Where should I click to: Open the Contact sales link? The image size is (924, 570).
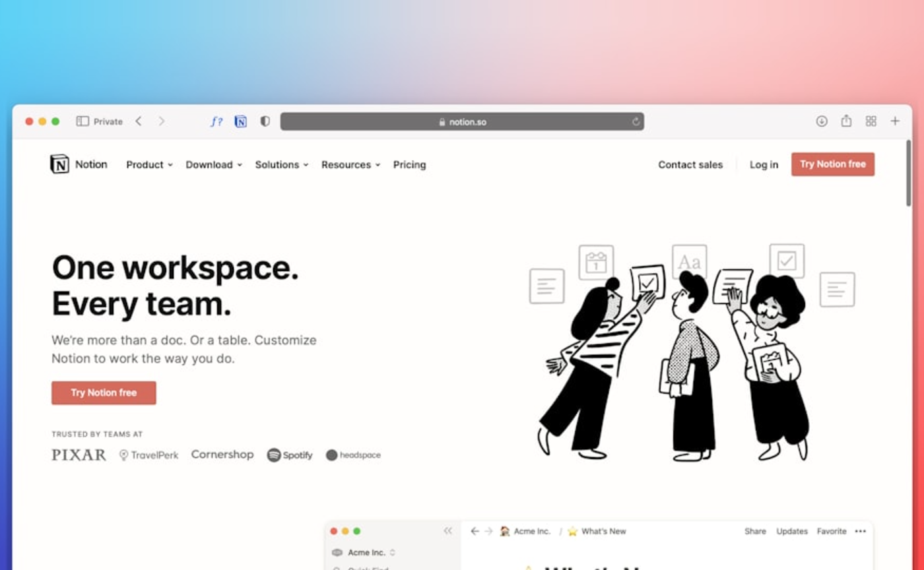coord(690,165)
